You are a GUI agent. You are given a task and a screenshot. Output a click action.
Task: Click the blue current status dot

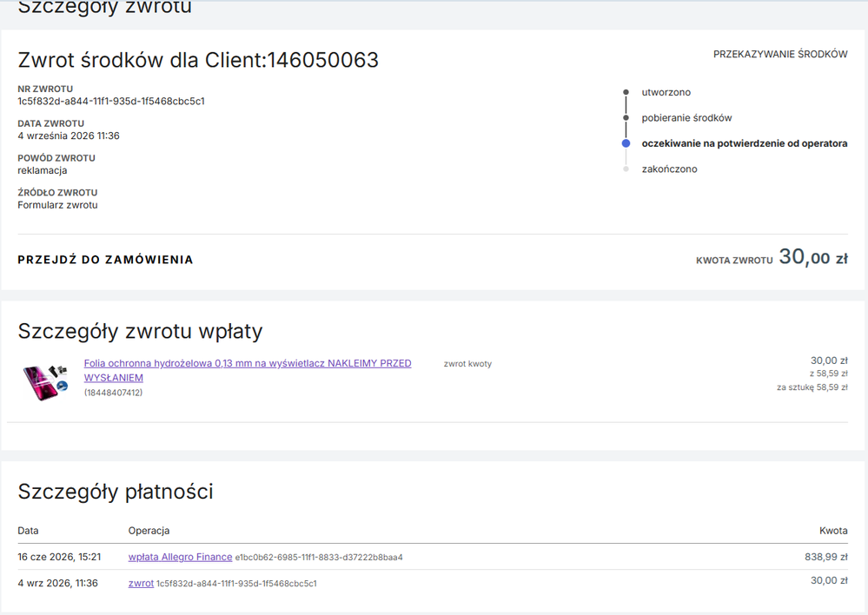tap(626, 143)
